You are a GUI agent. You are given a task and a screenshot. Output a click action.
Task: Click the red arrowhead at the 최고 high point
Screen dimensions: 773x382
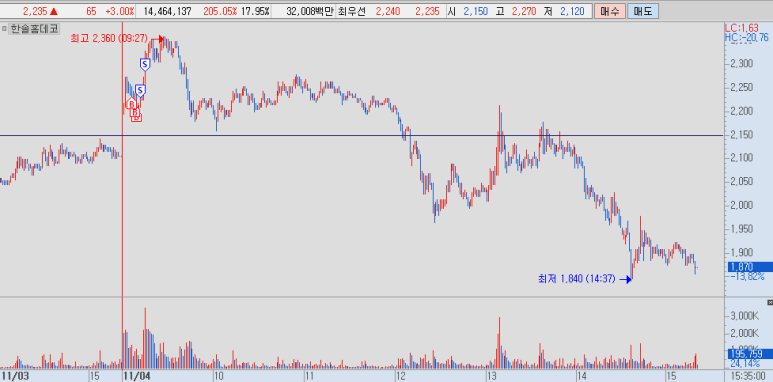(161, 38)
